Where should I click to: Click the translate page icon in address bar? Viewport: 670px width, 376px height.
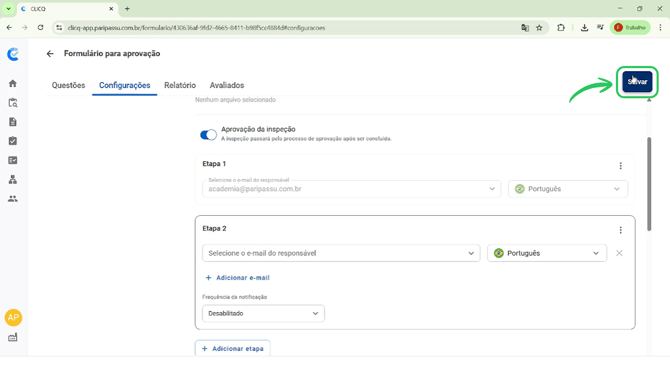point(525,28)
